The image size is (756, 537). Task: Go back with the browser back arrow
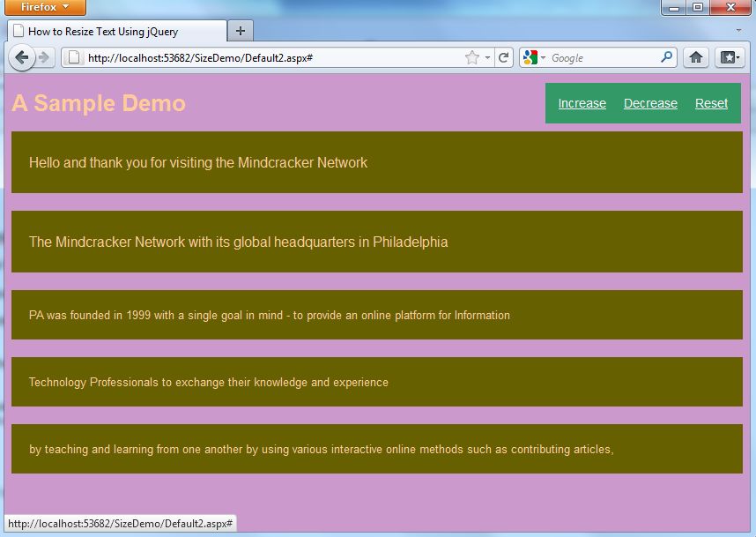coord(22,58)
